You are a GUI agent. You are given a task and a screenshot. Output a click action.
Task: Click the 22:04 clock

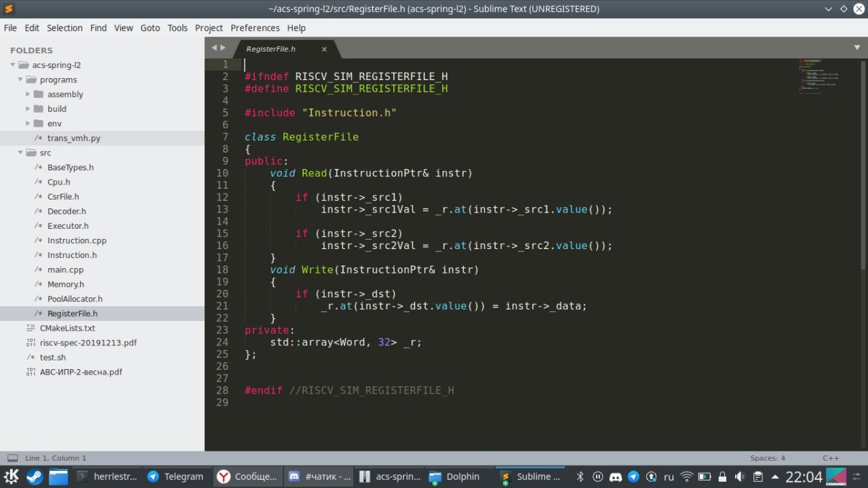(x=804, y=476)
